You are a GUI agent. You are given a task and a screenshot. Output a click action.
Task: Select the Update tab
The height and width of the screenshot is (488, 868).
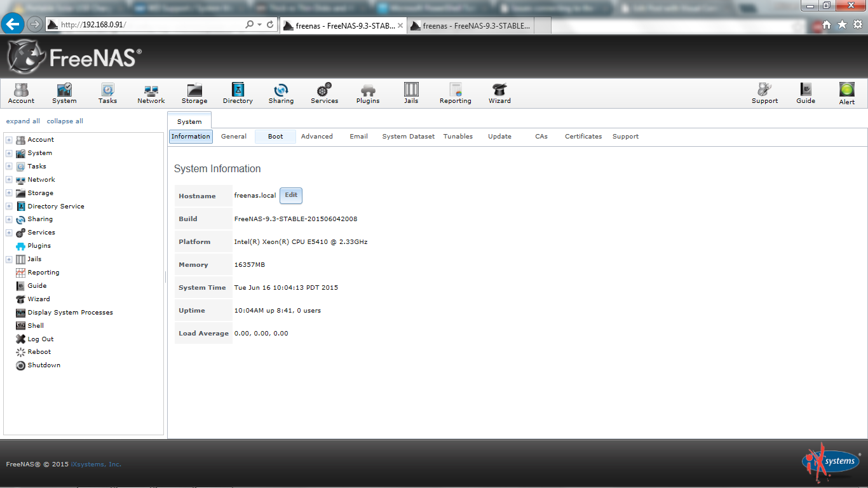(x=499, y=137)
